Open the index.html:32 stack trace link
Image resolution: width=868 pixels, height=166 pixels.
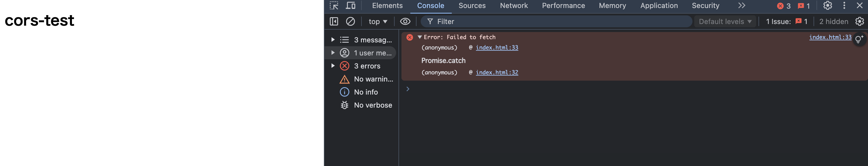tap(497, 73)
